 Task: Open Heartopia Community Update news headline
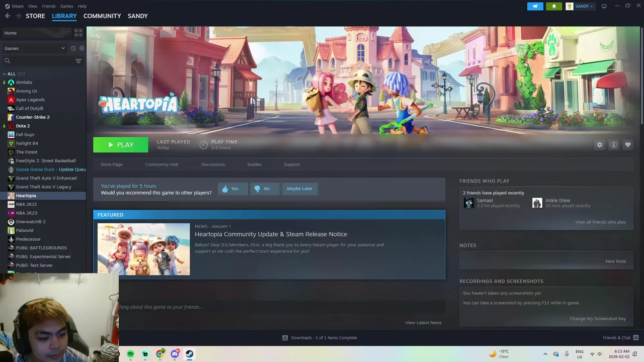(x=271, y=234)
